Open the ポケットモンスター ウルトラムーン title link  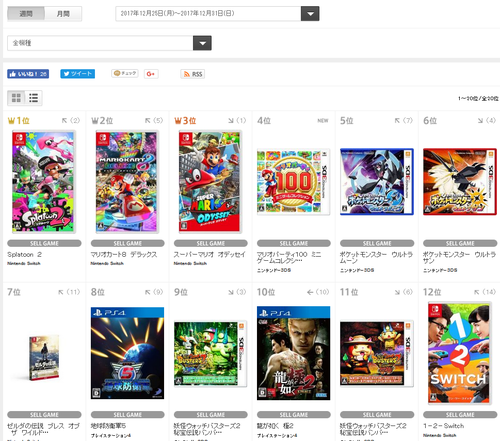(x=376, y=258)
